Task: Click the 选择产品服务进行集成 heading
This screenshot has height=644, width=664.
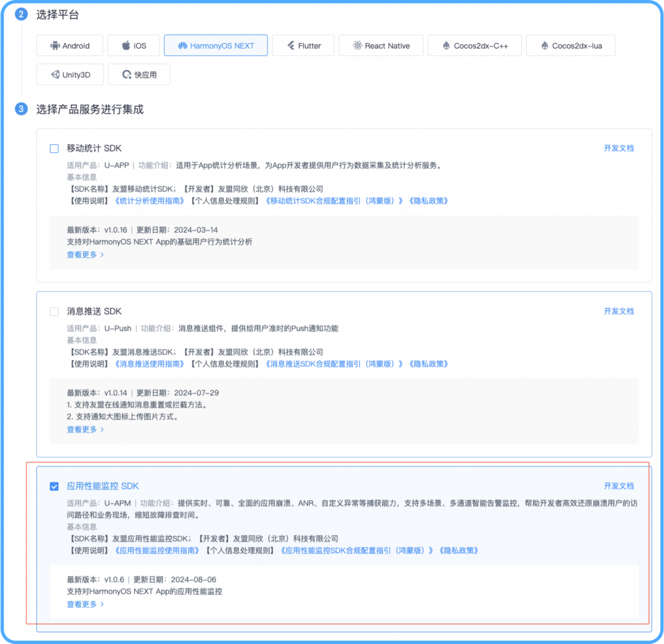Action: (x=90, y=109)
